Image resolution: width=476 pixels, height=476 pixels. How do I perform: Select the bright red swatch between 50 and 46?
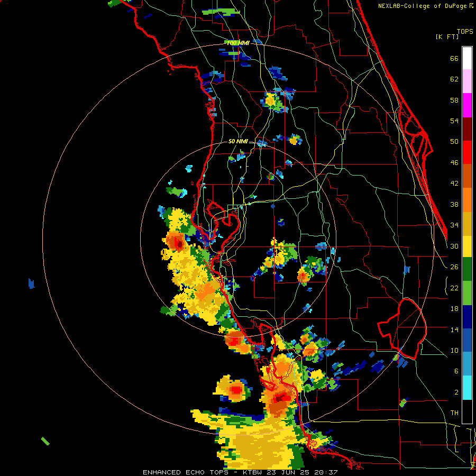coord(467,152)
